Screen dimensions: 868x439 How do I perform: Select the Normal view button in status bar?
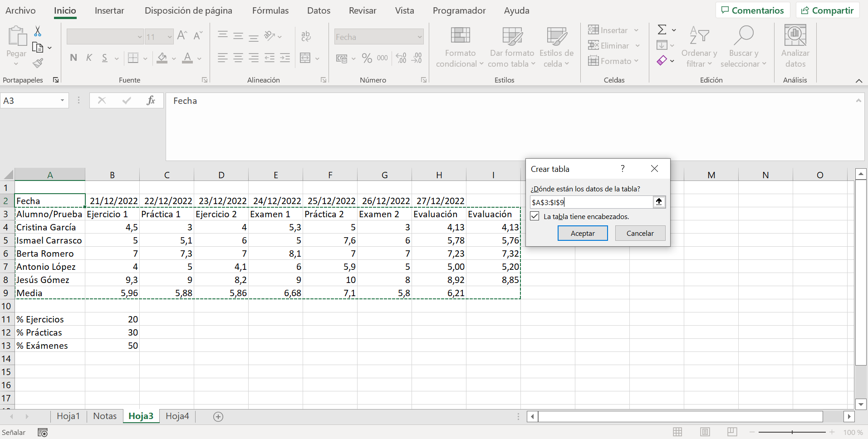click(x=677, y=432)
